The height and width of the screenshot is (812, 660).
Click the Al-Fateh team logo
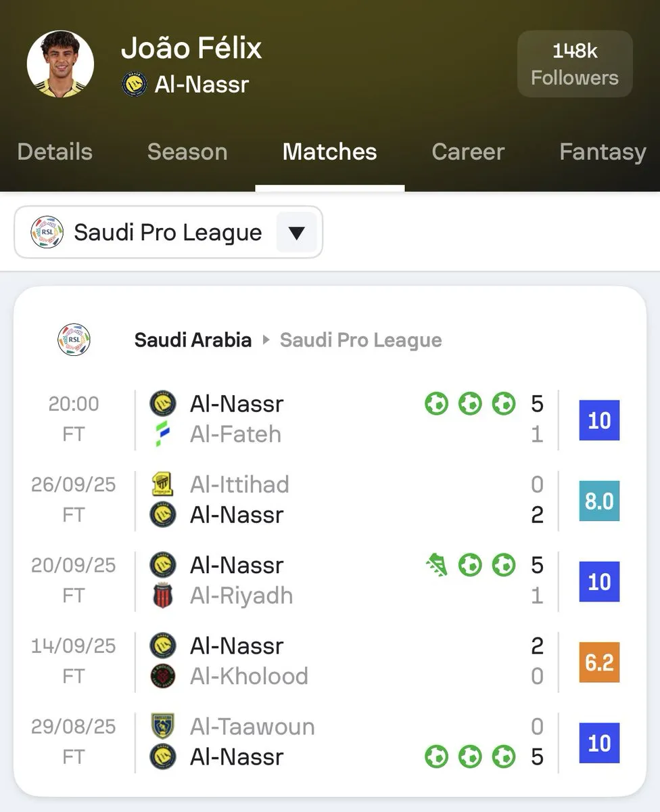[x=162, y=434]
